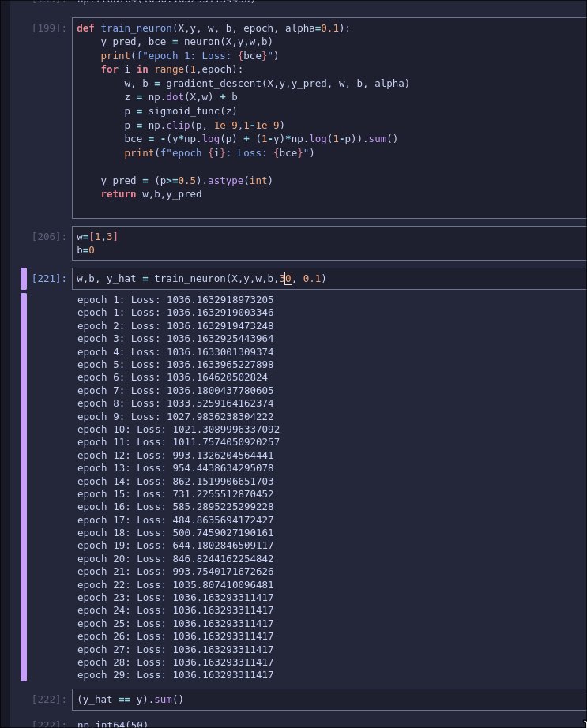The height and width of the screenshot is (728, 587).
Task: Click cell prompt [199]:
Action: tap(49, 28)
